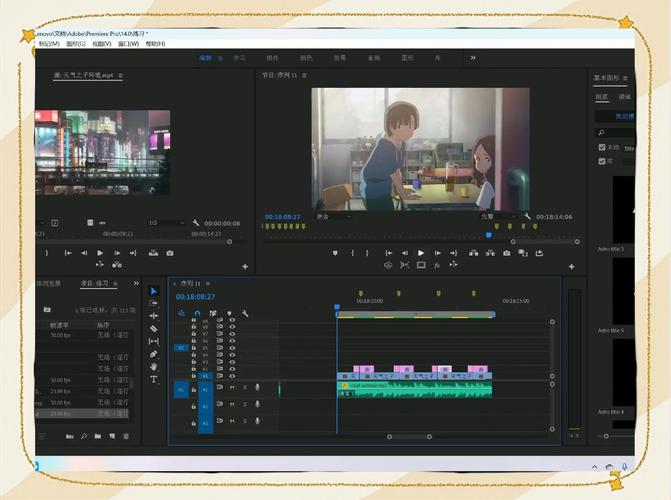Open Source monitor settings wrench
Image resolution: width=671 pixels, height=500 pixels.
pos(196,223)
